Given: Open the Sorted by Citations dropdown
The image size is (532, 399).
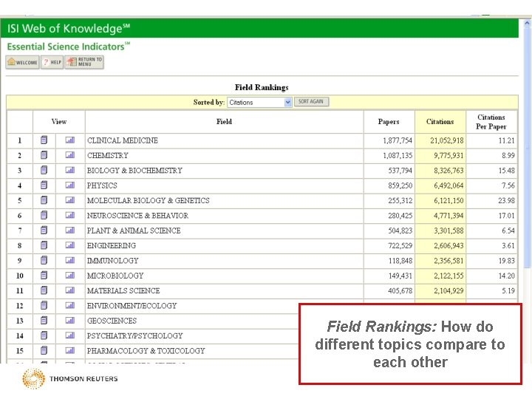Looking at the screenshot, I should point(259,102).
